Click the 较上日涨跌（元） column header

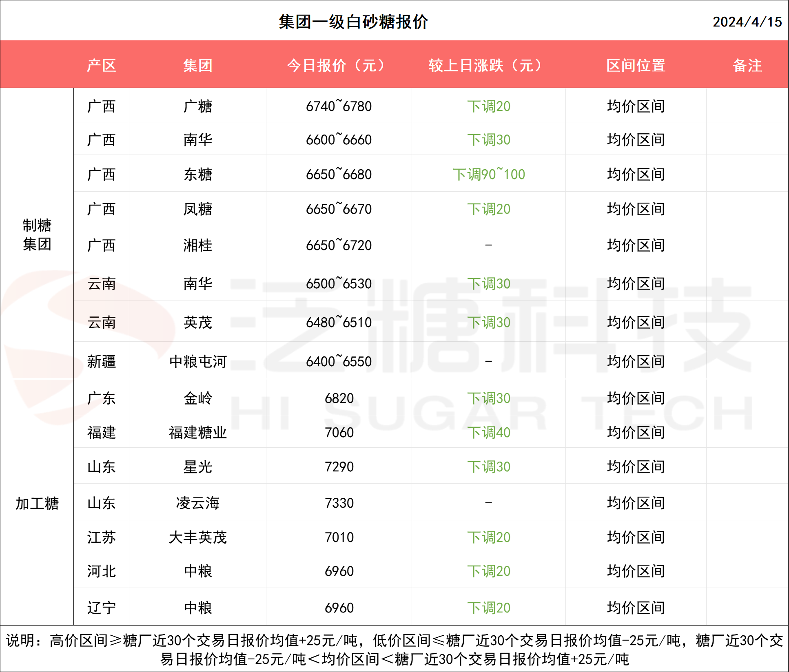click(488, 65)
